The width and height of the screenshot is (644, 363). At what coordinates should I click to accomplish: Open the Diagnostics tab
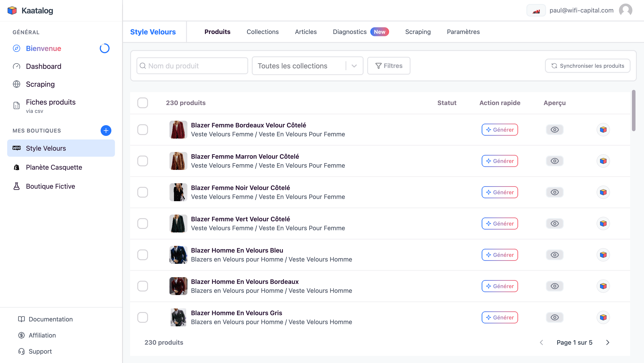click(x=350, y=32)
